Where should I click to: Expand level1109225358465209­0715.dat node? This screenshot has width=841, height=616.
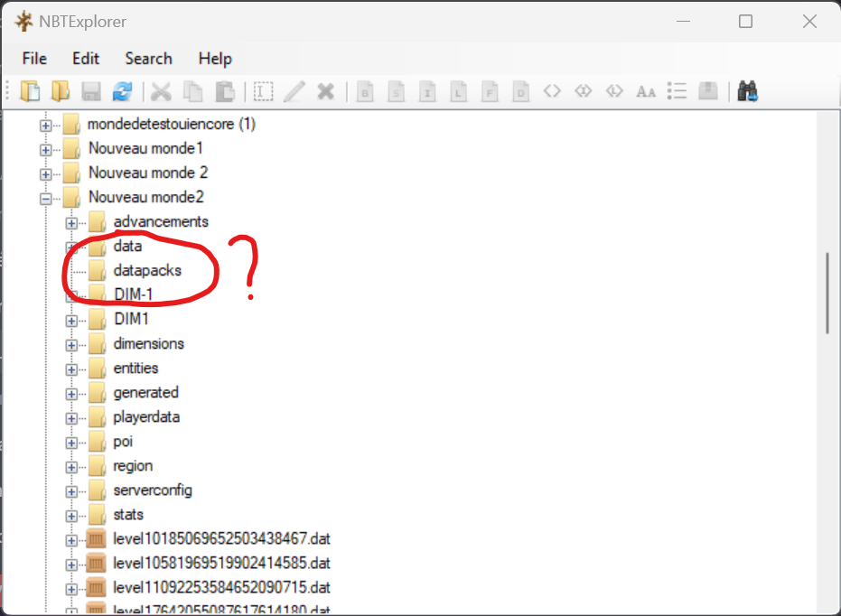71,589
